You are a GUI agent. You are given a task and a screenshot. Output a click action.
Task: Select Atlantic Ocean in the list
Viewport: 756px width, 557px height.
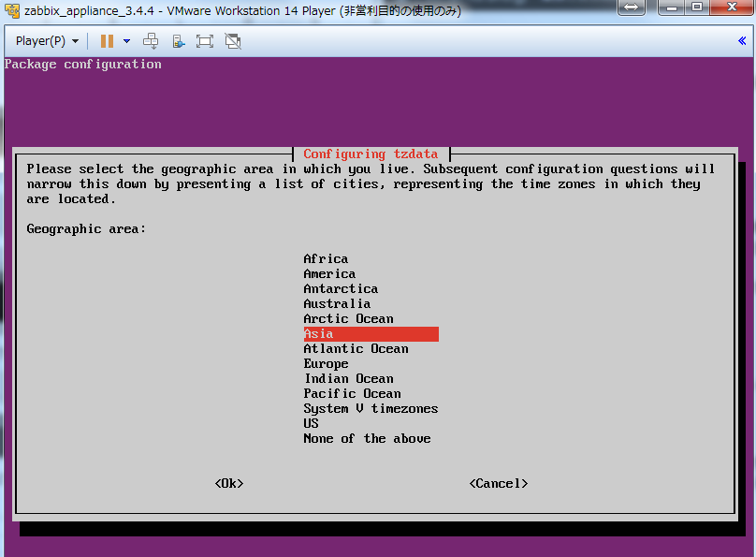(x=356, y=348)
